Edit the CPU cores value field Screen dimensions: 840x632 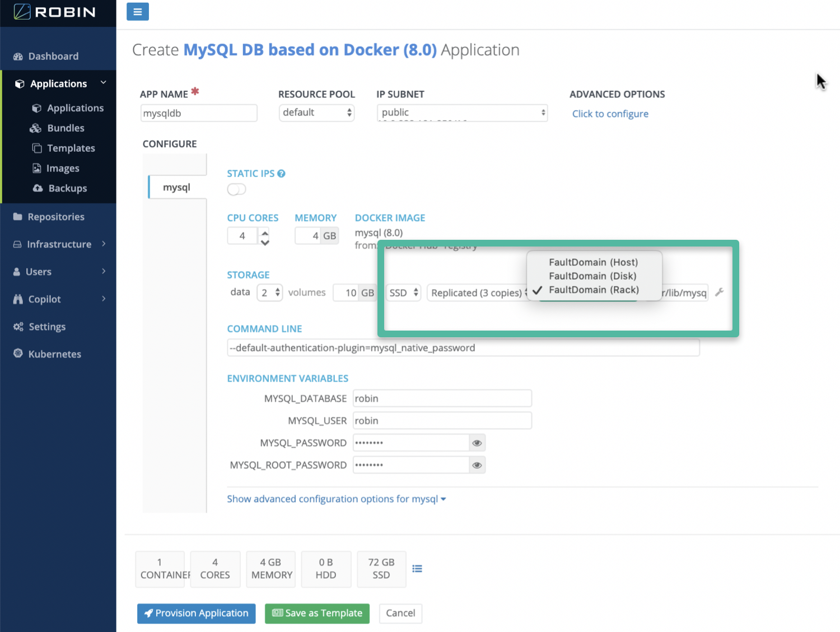point(242,236)
